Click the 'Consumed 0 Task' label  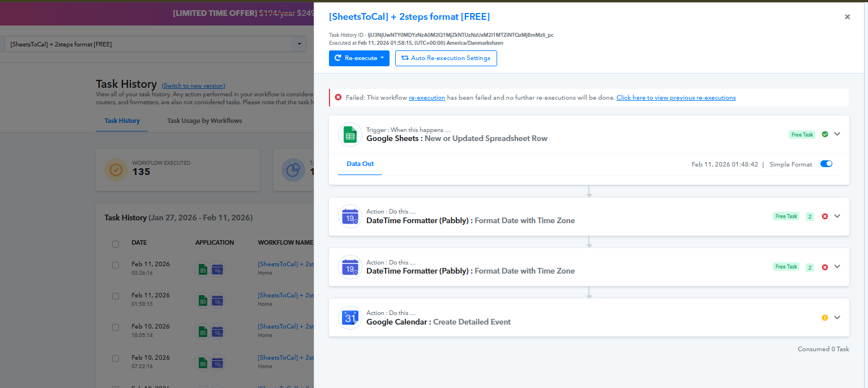pyautogui.click(x=823, y=349)
